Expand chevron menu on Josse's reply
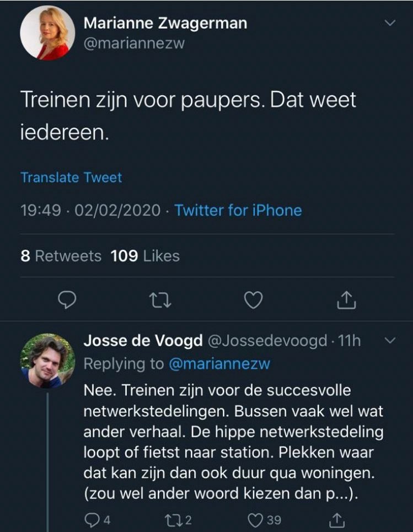 click(x=390, y=341)
